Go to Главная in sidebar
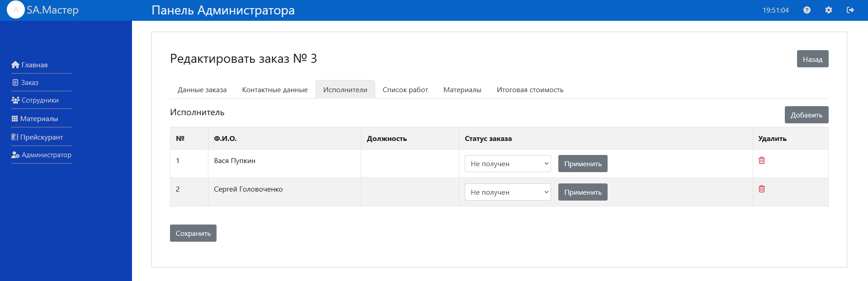The width and height of the screenshot is (868, 281). (x=34, y=65)
